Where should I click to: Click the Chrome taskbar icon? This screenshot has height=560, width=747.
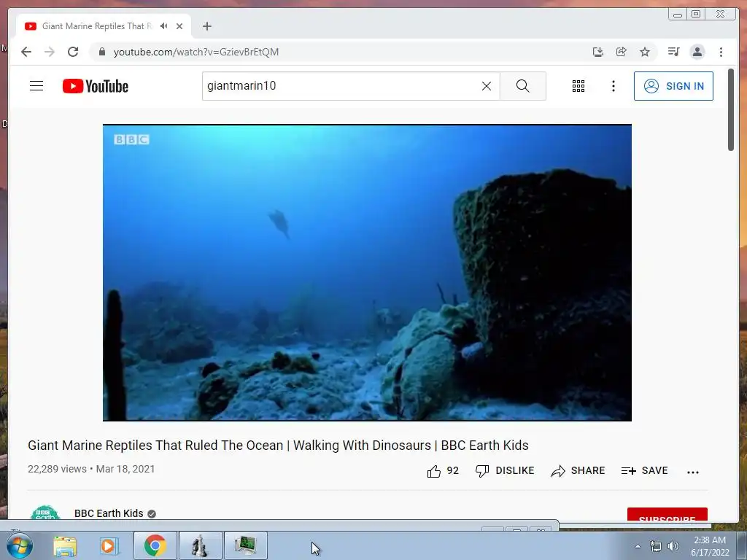(155, 545)
